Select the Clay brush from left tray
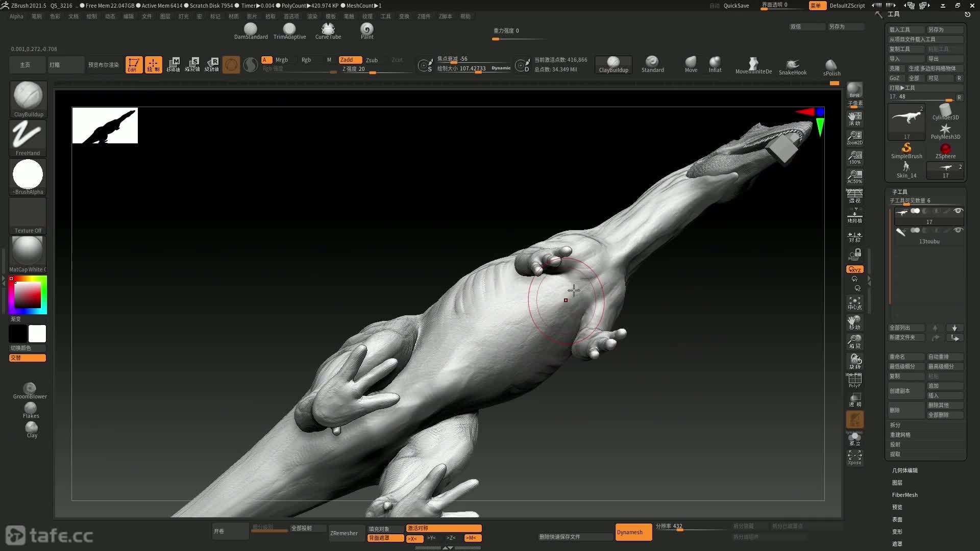 (x=32, y=430)
